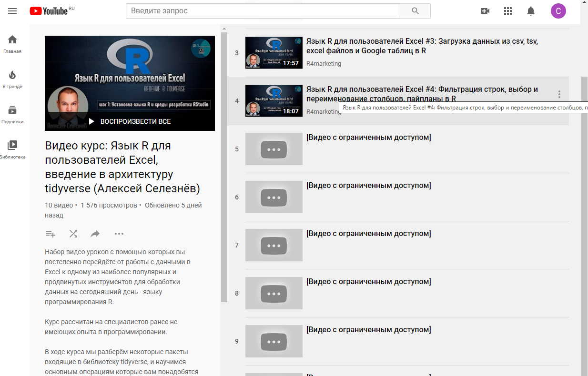Open Библиотека in the sidebar
Image resolution: width=588 pixels, height=376 pixels.
tap(12, 149)
